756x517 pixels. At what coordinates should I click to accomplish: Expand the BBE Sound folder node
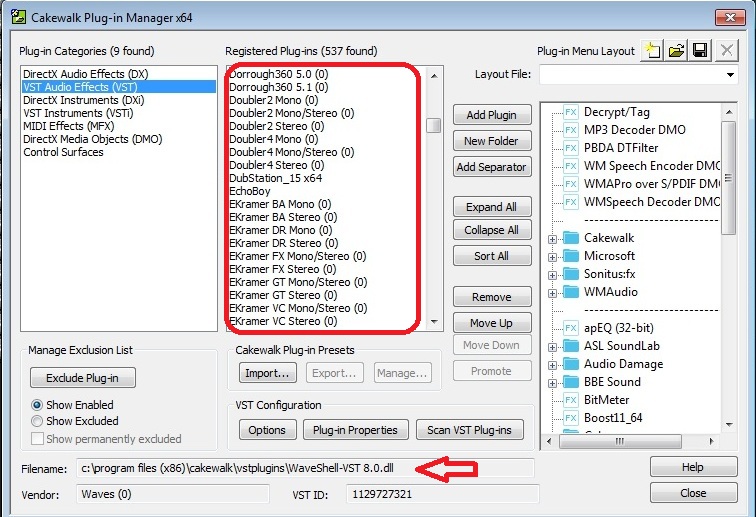[552, 383]
